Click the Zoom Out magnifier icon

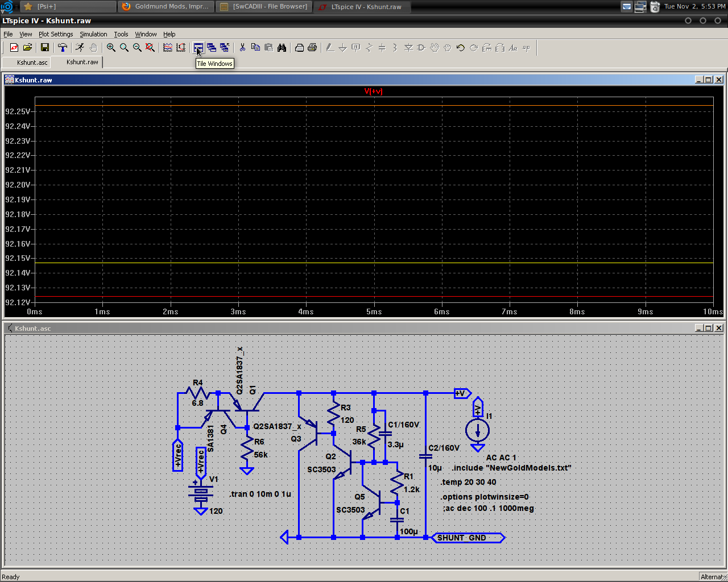click(137, 48)
